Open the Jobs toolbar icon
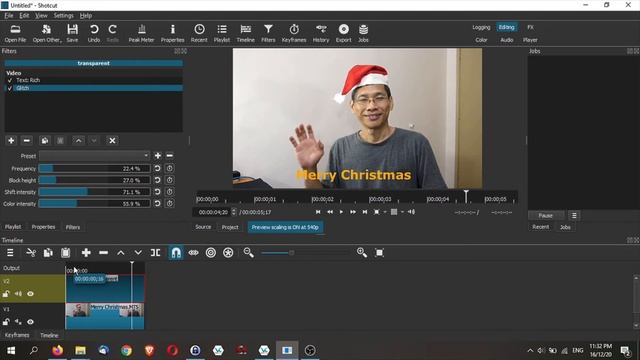The height and width of the screenshot is (360, 640). pos(363,33)
